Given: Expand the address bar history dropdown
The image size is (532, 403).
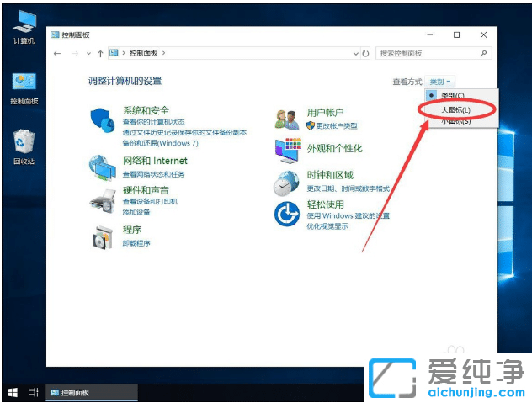Looking at the screenshot, I should click(x=355, y=54).
